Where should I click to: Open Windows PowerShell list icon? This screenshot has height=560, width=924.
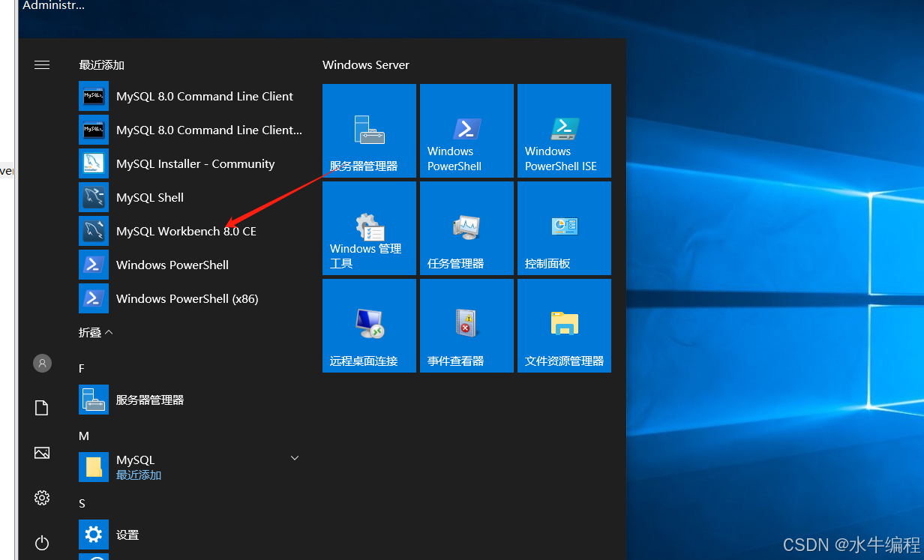click(x=94, y=265)
